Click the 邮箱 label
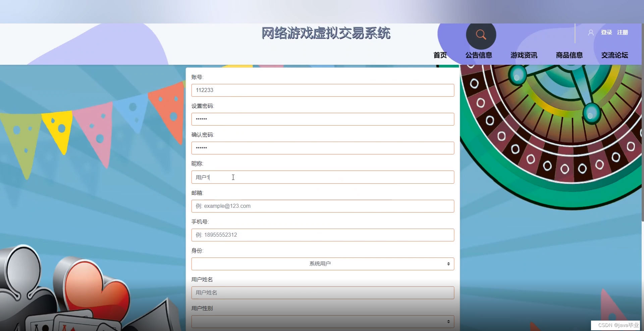The height and width of the screenshot is (331, 644). [x=197, y=193]
